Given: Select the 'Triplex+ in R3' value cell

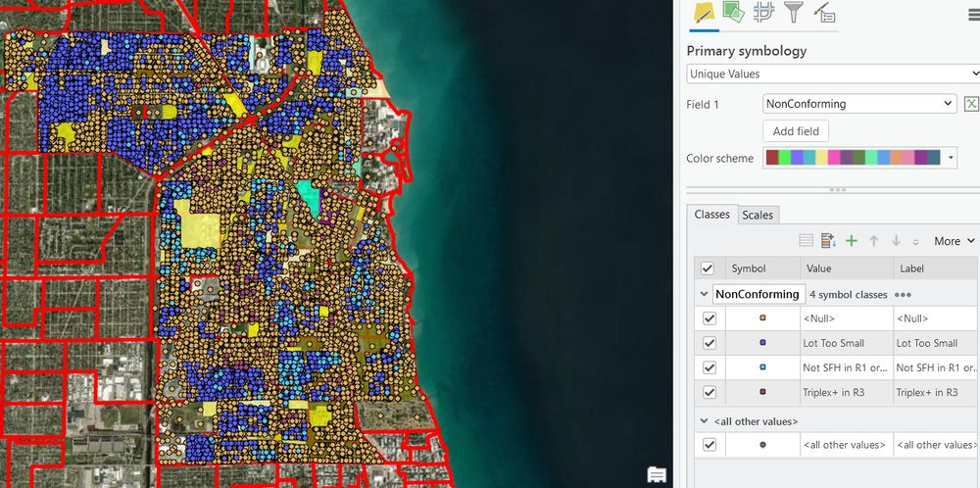Looking at the screenshot, I should point(847,392).
